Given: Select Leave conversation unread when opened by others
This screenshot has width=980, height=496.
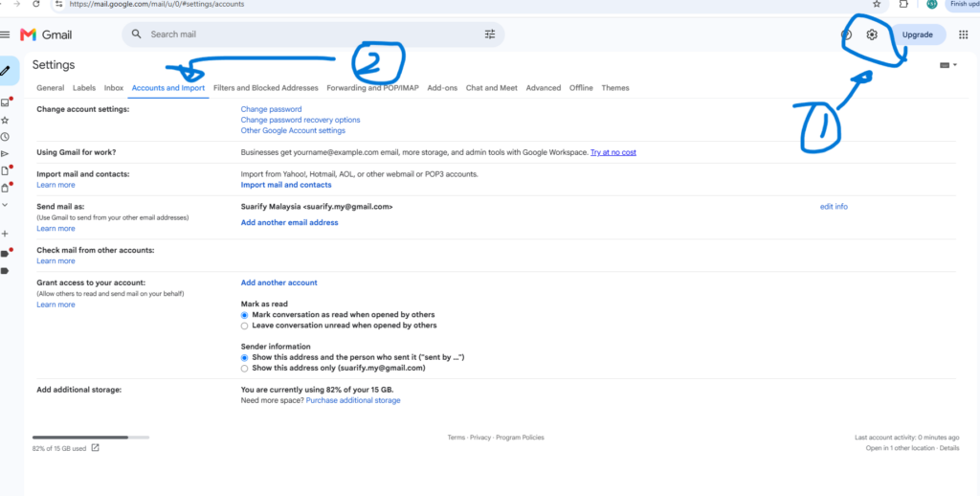Looking at the screenshot, I should coord(244,326).
